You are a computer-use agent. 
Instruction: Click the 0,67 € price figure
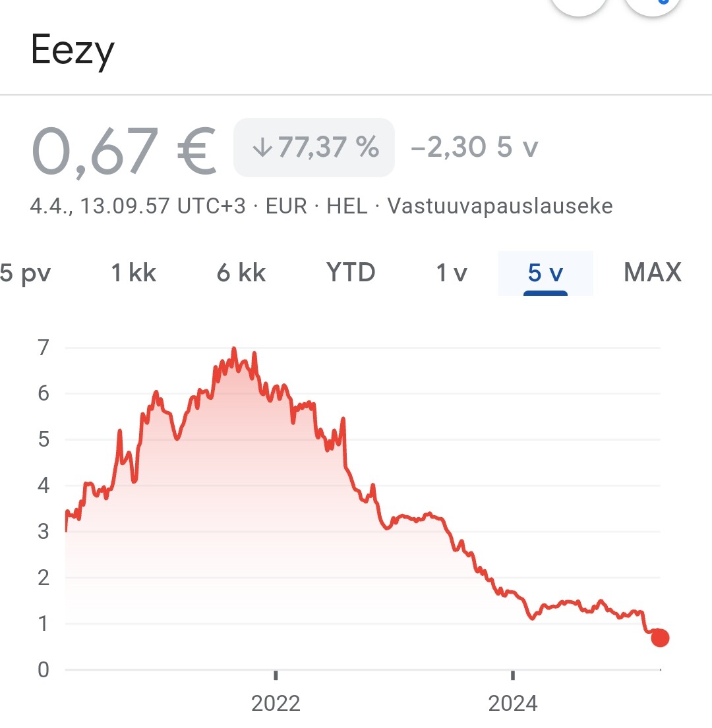(123, 152)
